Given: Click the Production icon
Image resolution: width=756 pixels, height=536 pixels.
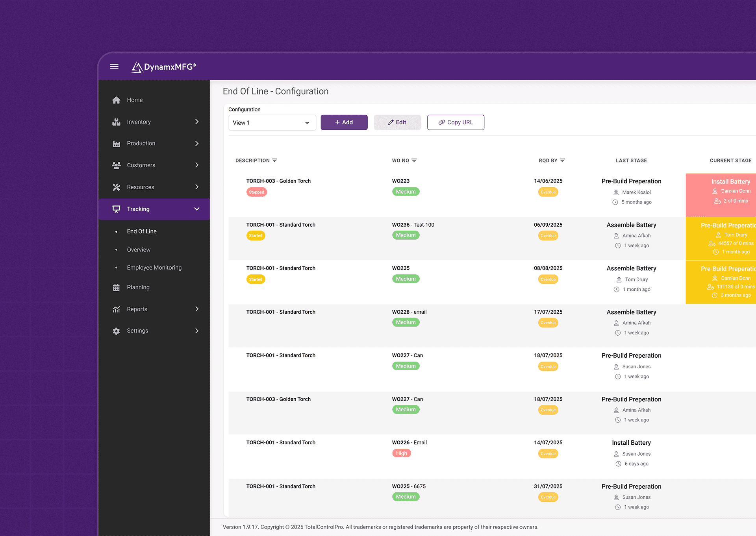Looking at the screenshot, I should coord(116,143).
